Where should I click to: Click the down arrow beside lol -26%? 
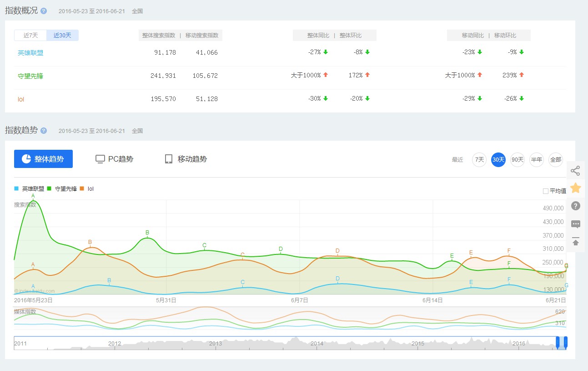522,98
